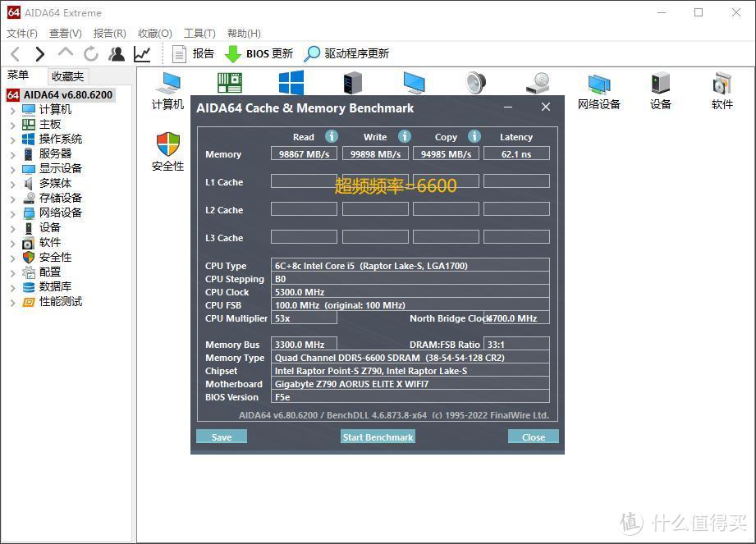The width and height of the screenshot is (756, 544).
Task: Open the motherboard large icon in main pane
Action: pyautogui.click(x=230, y=82)
